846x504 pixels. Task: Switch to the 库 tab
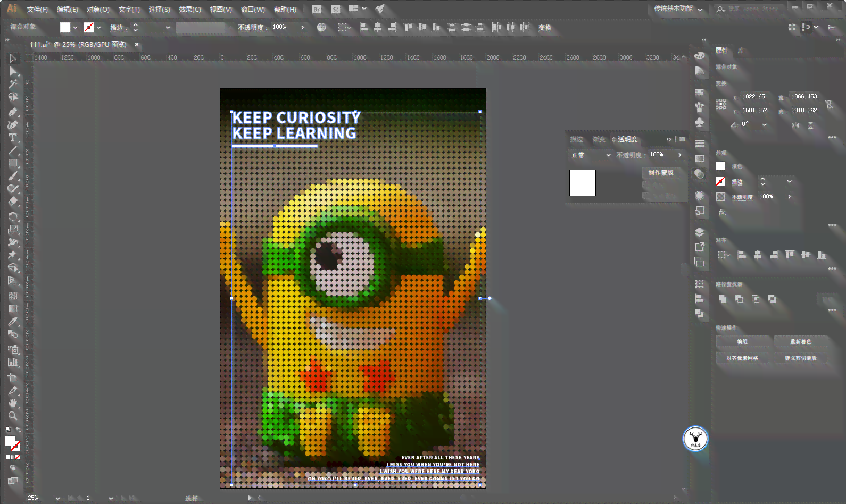pos(741,51)
